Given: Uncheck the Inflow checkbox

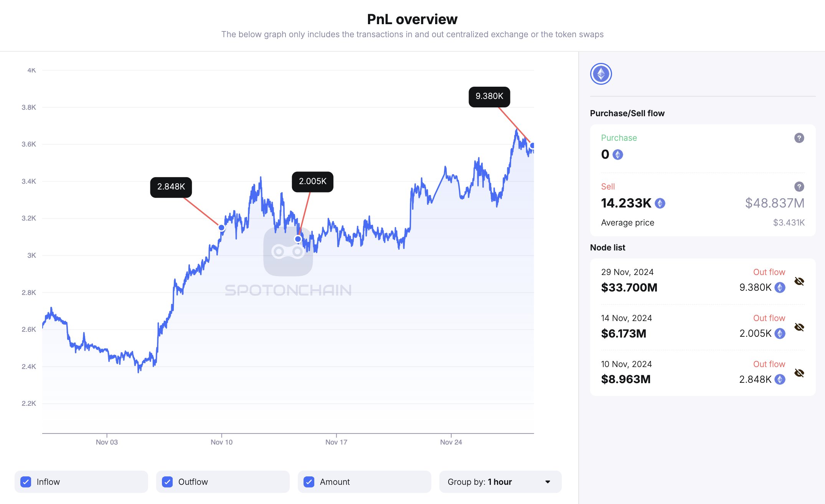Looking at the screenshot, I should click(x=26, y=482).
